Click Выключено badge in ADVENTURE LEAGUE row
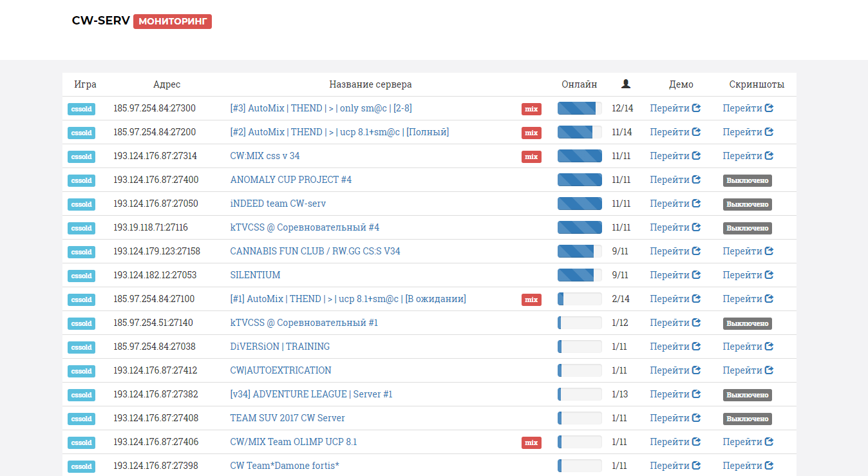The image size is (868, 476). coord(747,395)
